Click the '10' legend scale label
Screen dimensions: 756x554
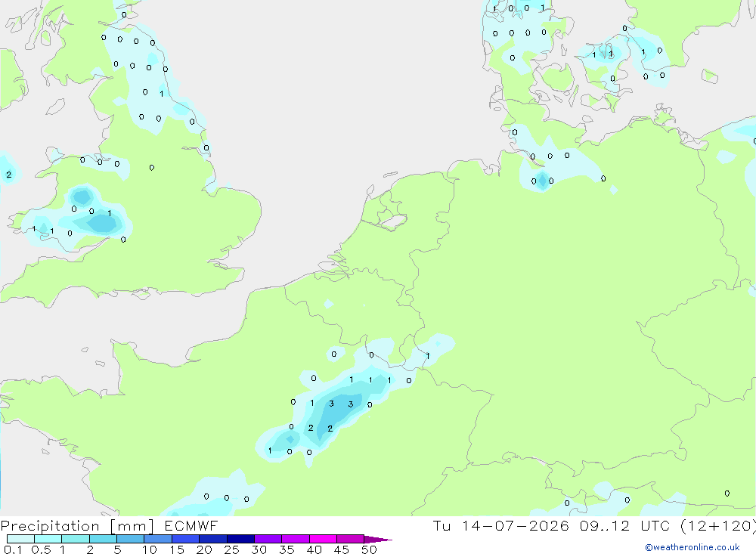tap(150, 549)
